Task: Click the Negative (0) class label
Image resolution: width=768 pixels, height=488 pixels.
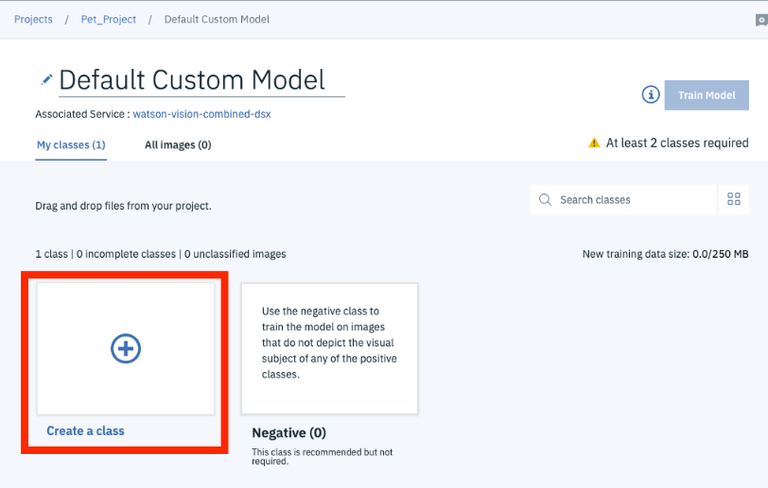Action: (289, 433)
